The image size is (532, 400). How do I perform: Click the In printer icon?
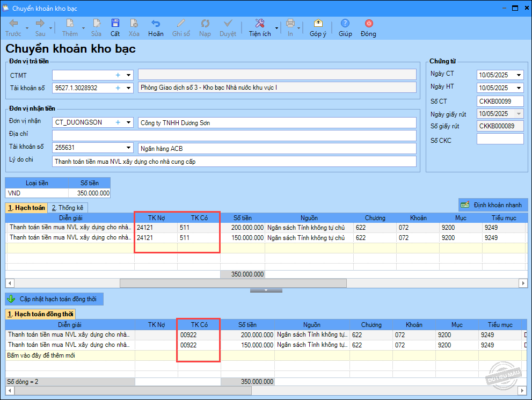pyautogui.click(x=290, y=24)
